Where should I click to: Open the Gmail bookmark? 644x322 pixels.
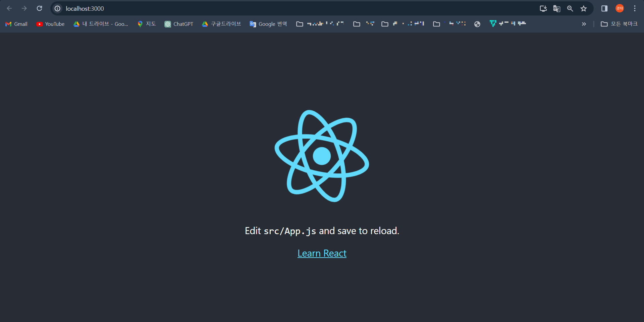(16, 24)
